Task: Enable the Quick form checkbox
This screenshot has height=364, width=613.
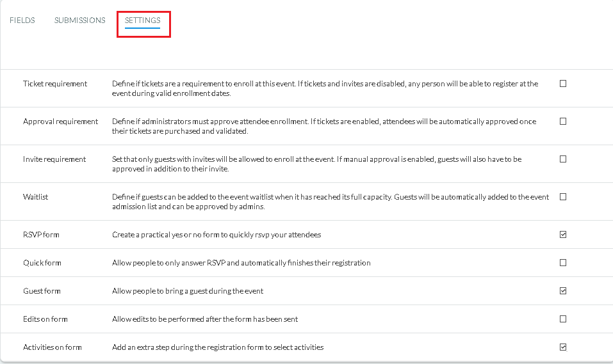Action: tap(563, 263)
